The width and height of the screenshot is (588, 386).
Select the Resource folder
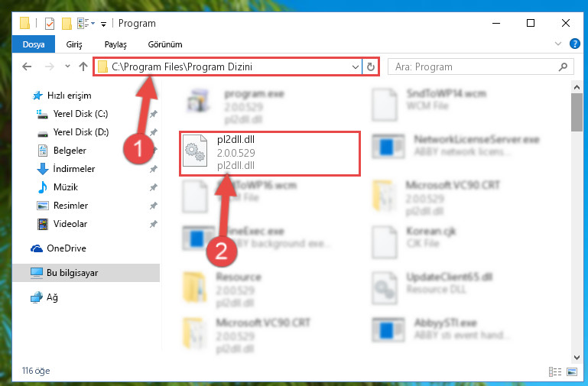click(222, 291)
